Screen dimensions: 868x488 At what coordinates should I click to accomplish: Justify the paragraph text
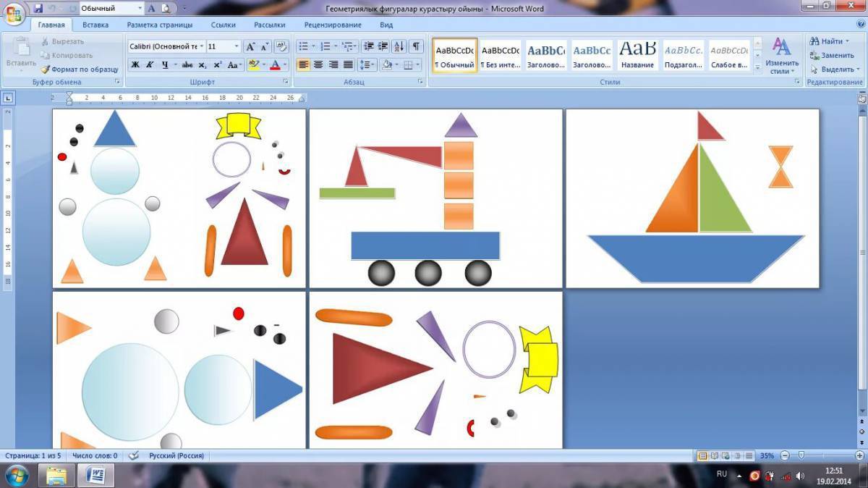(x=349, y=64)
